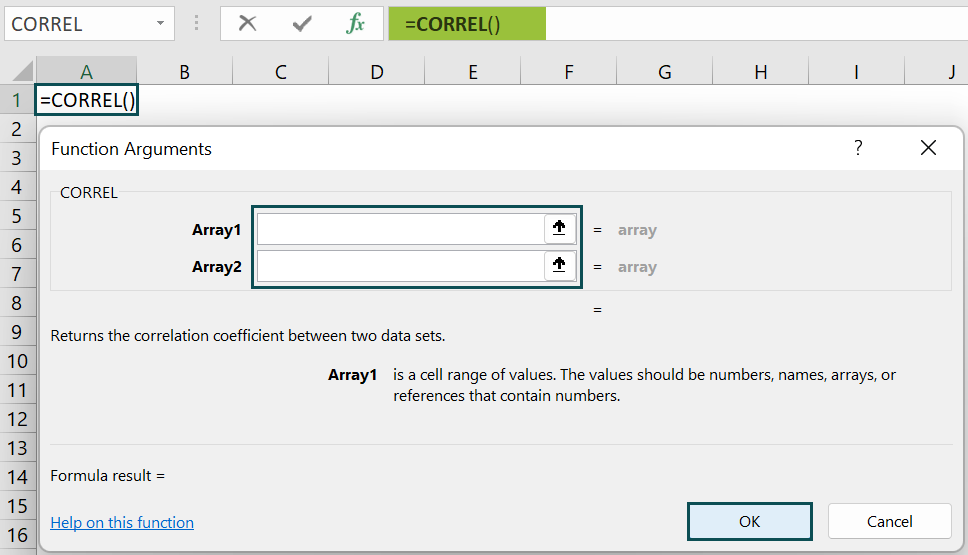
Task: Close the Function Arguments dialog
Action: [928, 148]
